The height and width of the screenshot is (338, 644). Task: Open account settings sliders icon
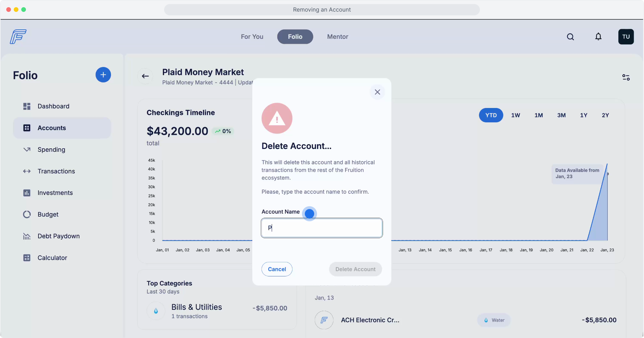point(626,77)
